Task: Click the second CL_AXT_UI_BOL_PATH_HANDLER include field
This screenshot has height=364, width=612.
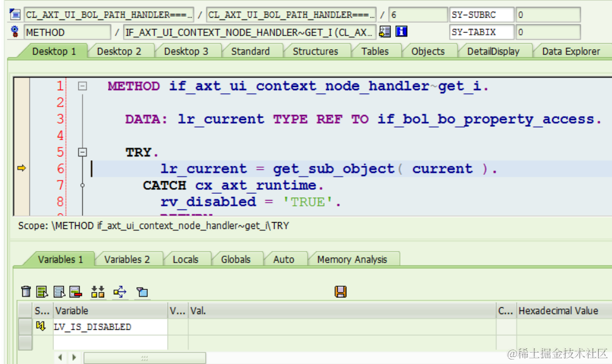Action: coord(291,15)
